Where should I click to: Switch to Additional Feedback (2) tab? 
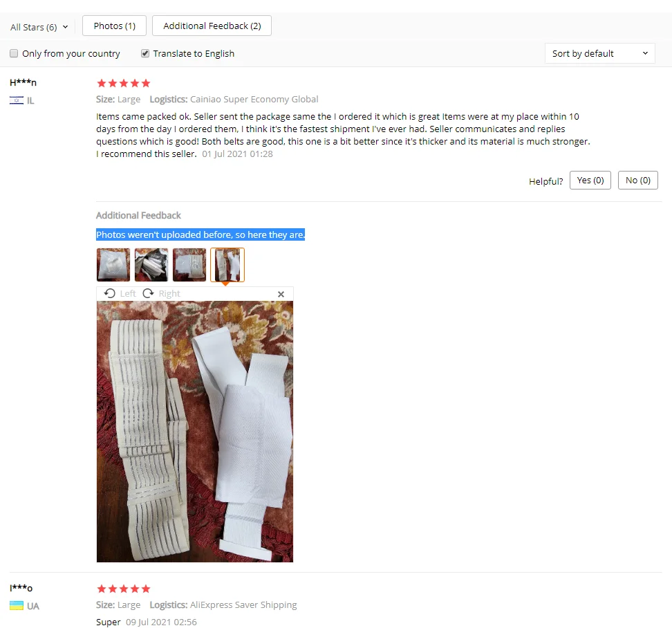coord(212,26)
